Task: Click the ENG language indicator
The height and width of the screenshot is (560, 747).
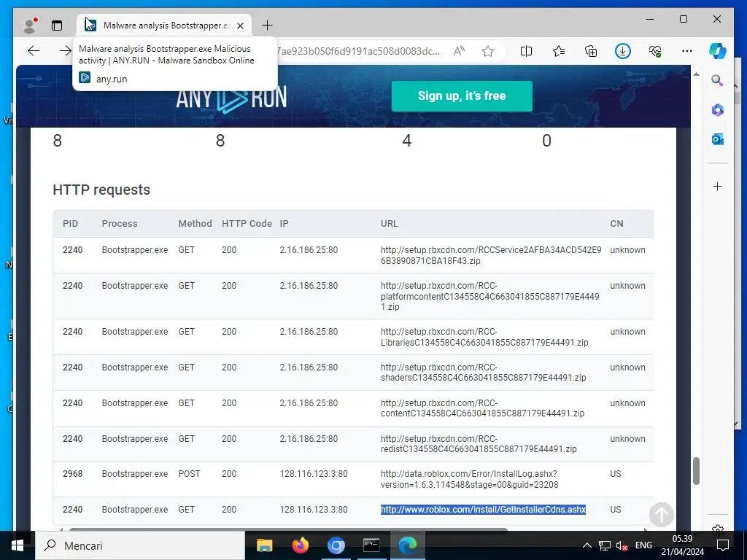Action: [x=643, y=545]
